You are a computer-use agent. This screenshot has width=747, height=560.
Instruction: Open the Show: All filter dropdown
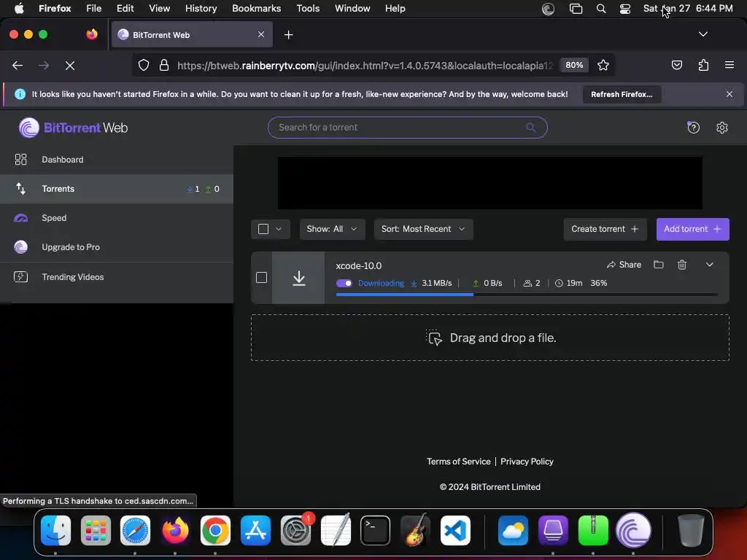click(x=332, y=229)
